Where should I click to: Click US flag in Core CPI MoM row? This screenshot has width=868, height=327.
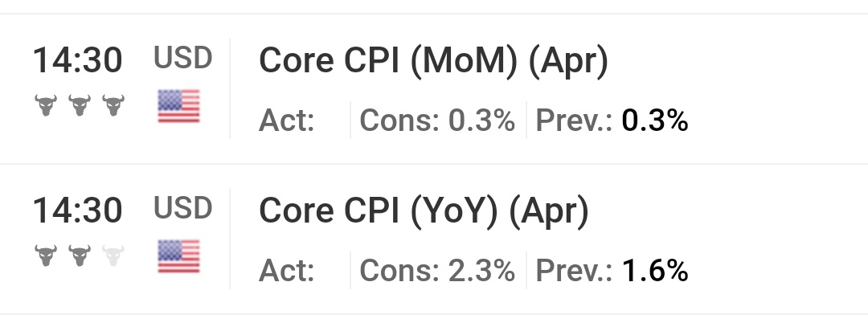point(178,106)
